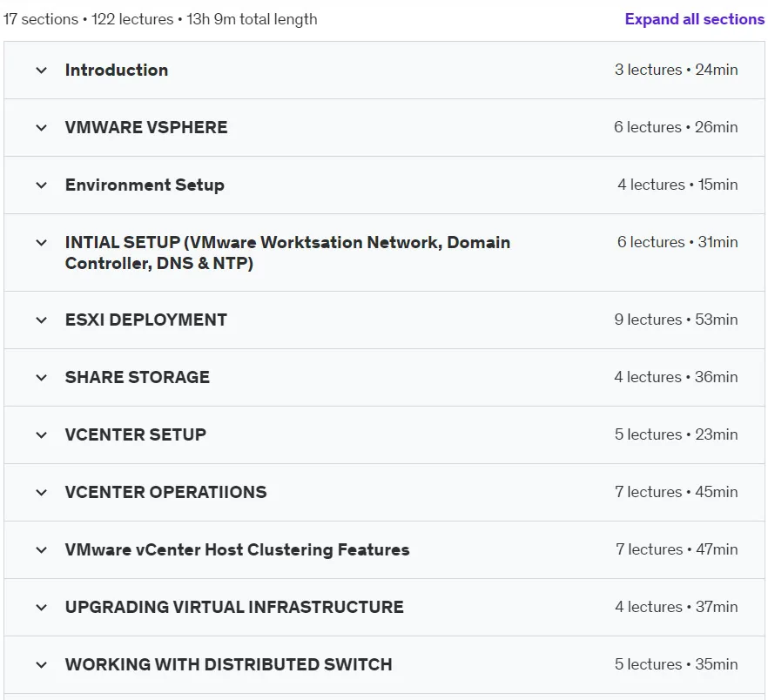Image resolution: width=768 pixels, height=700 pixels.
Task: Click '4 lectures • 36min' text
Action: coord(676,377)
